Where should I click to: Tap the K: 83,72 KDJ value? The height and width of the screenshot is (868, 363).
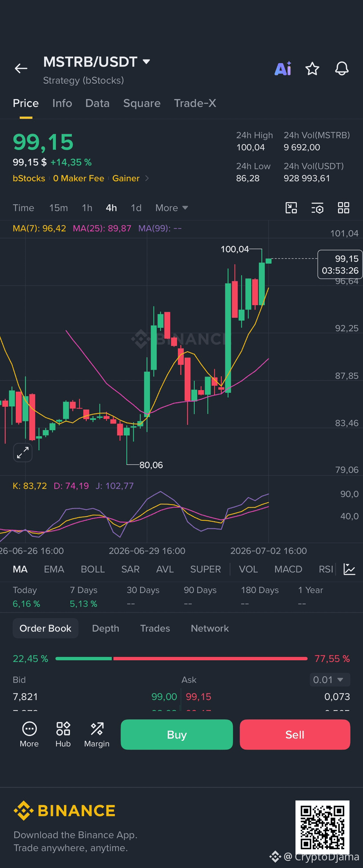click(x=30, y=486)
